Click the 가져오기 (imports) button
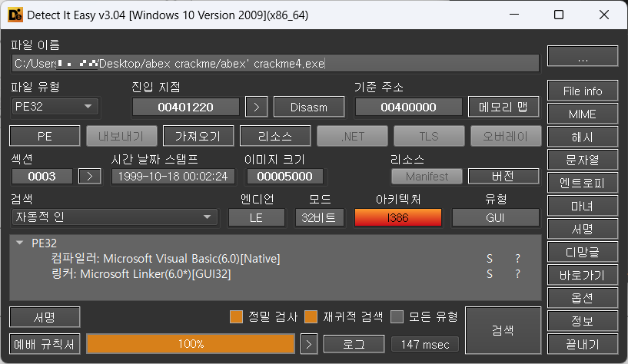Viewport: 628px width, 364px height. point(198,137)
